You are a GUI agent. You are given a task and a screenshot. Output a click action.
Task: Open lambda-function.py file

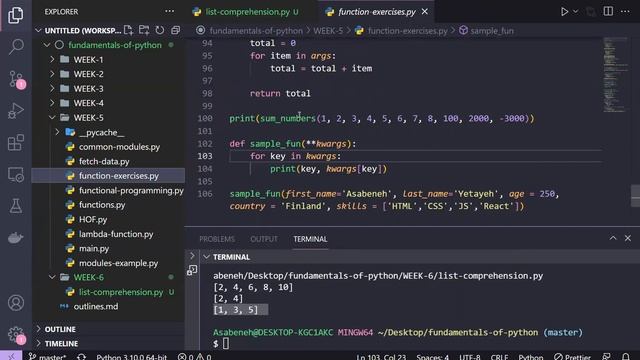tap(116, 234)
